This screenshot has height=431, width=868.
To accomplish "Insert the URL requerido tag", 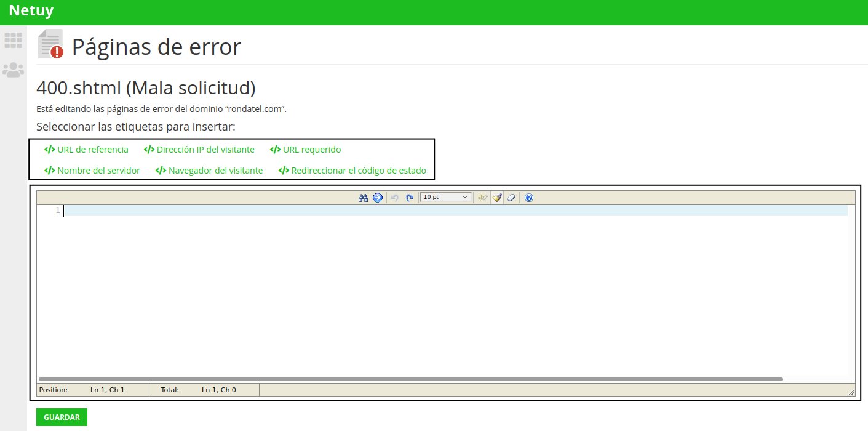I will 306,150.
